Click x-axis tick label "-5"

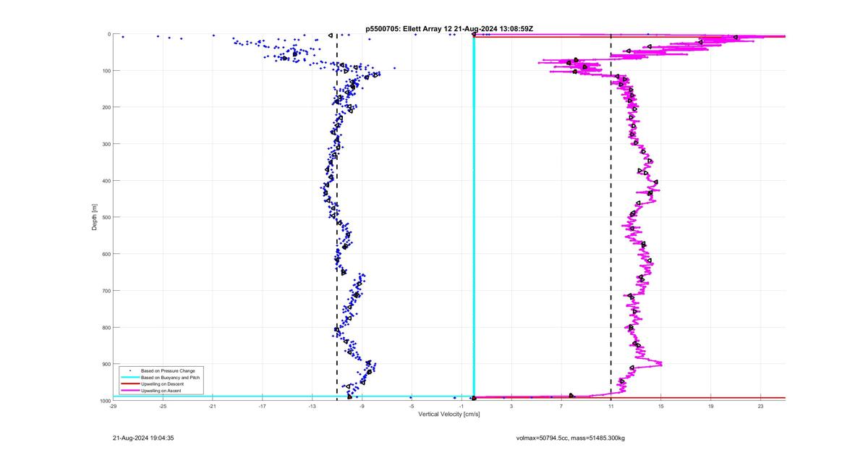click(412, 406)
